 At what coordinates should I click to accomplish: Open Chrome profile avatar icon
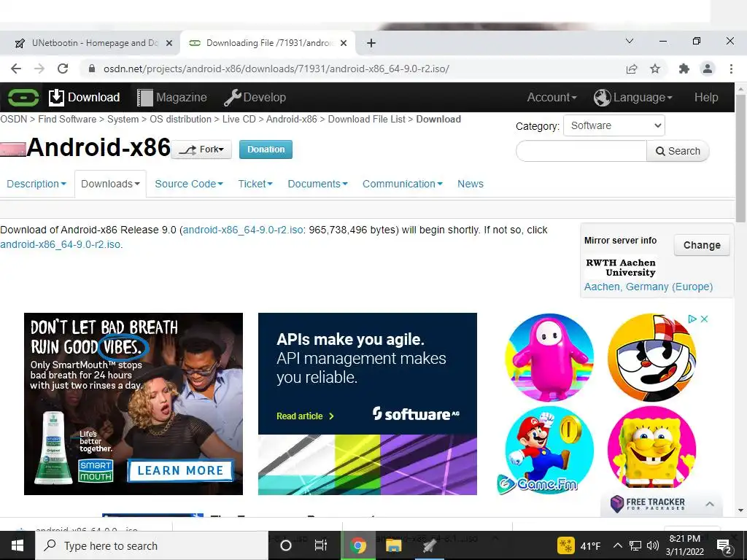click(708, 69)
